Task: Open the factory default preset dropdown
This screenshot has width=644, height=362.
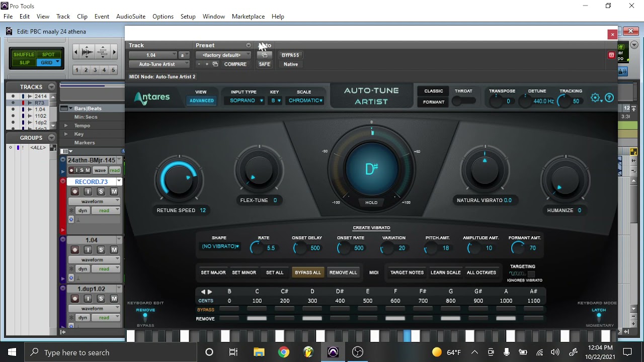Action: [223, 55]
